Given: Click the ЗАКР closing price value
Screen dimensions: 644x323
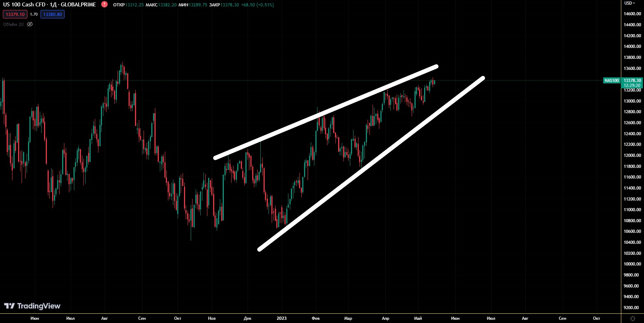Looking at the screenshot, I should coord(229,5).
